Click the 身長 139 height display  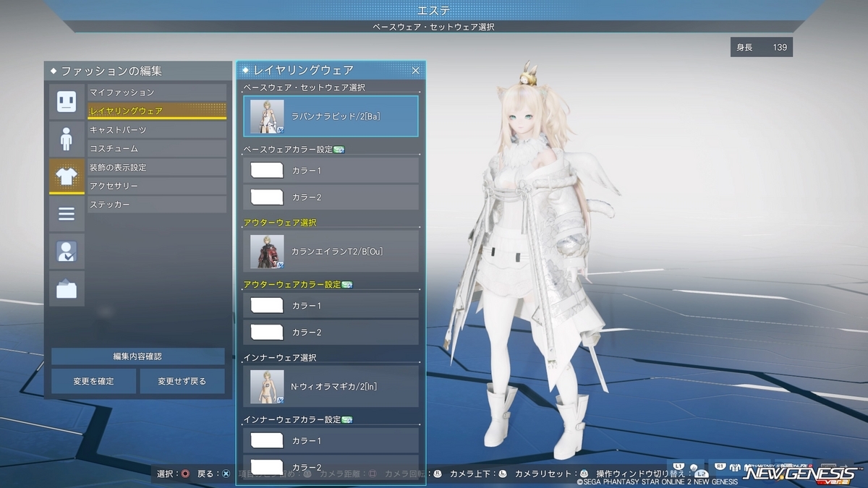click(x=761, y=48)
